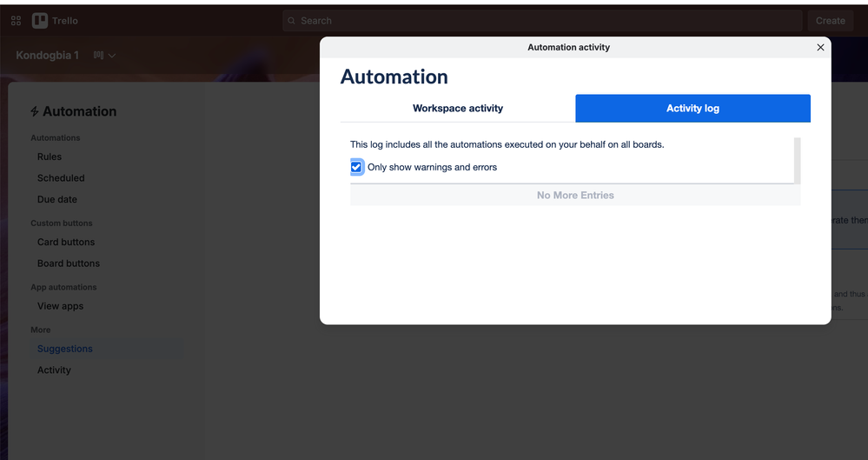Click the Trello logo icon

40,21
